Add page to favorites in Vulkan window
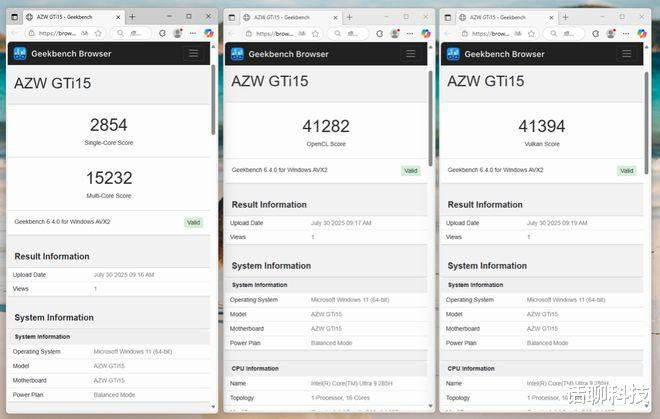Viewport: 660px width, 419px height. tap(532, 33)
